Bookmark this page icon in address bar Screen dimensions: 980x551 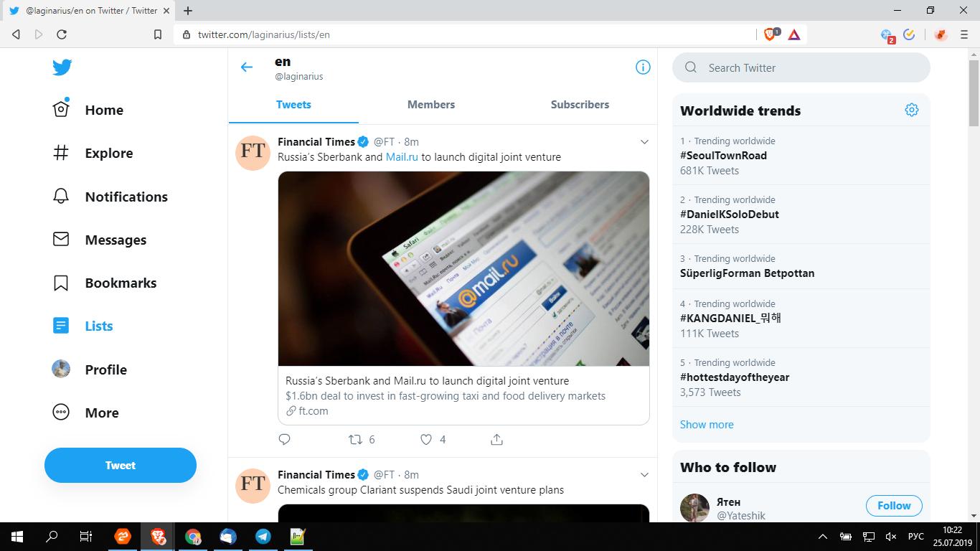click(x=158, y=34)
